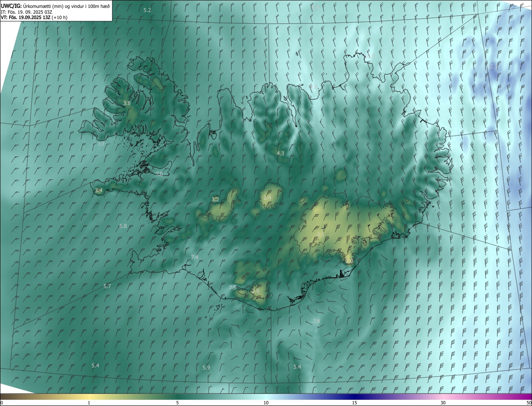Click the 5.7 value label
532x406 pixels.
pyautogui.click(x=107, y=286)
